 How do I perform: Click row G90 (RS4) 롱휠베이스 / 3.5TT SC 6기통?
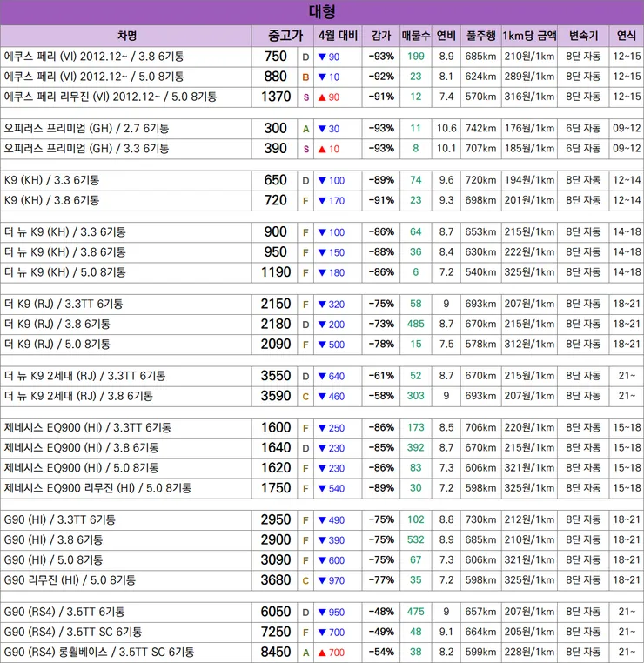(322, 653)
